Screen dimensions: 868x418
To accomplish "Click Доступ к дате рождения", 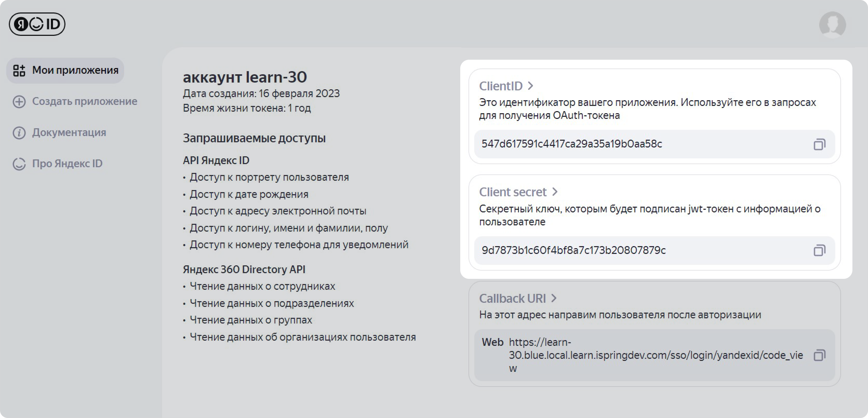I will tap(249, 194).
